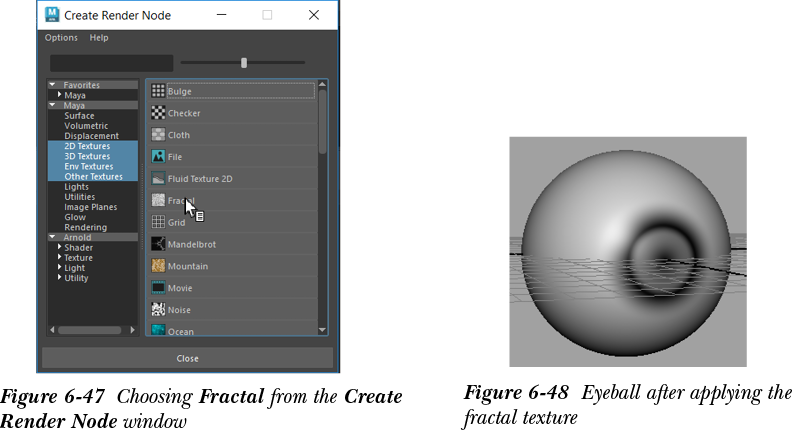Select the Bulge texture icon

click(158, 91)
